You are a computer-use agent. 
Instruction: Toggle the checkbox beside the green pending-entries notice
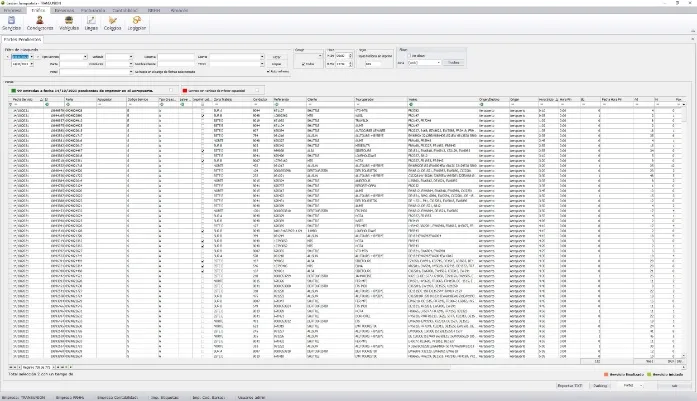tap(171, 90)
